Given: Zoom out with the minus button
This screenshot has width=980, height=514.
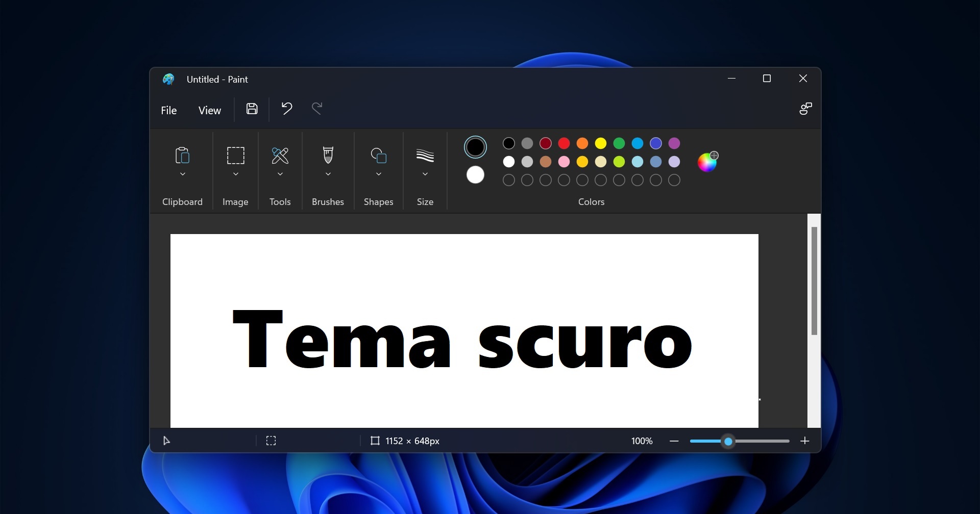Looking at the screenshot, I should (x=674, y=441).
